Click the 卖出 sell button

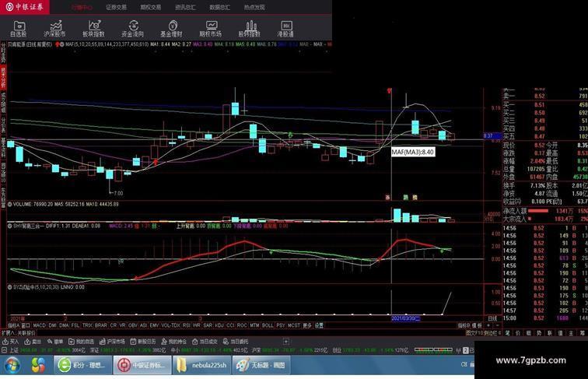(33, 342)
